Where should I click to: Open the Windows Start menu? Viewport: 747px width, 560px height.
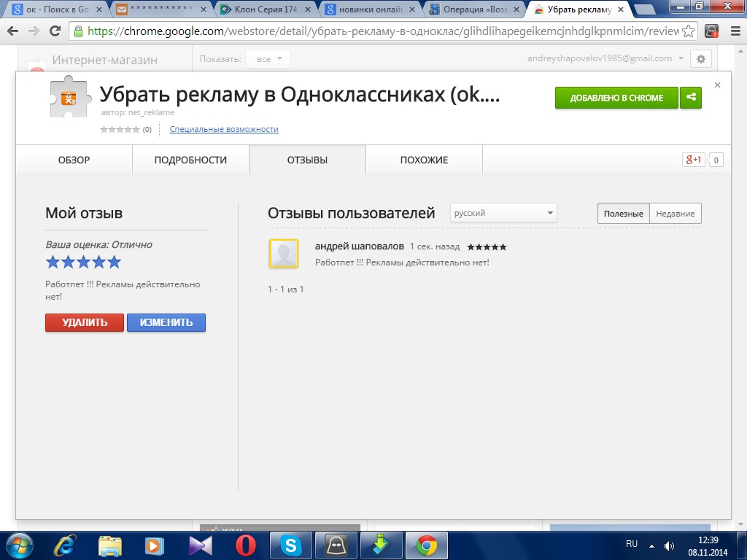[x=19, y=545]
